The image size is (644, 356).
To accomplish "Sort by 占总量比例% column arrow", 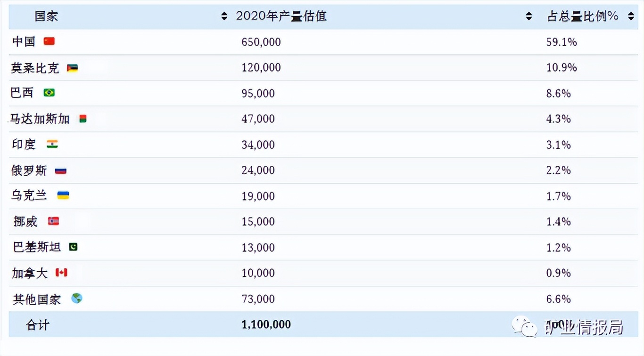I will pos(631,16).
